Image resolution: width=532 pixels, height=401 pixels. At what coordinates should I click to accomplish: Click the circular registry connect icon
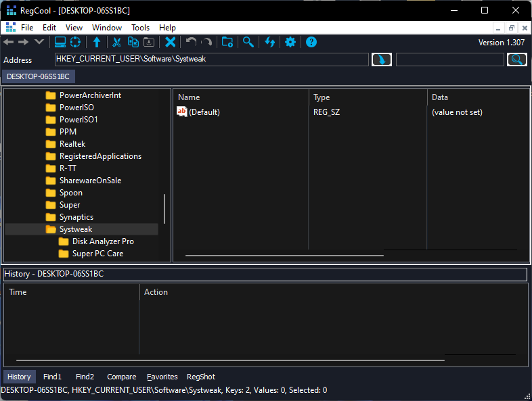click(75, 42)
